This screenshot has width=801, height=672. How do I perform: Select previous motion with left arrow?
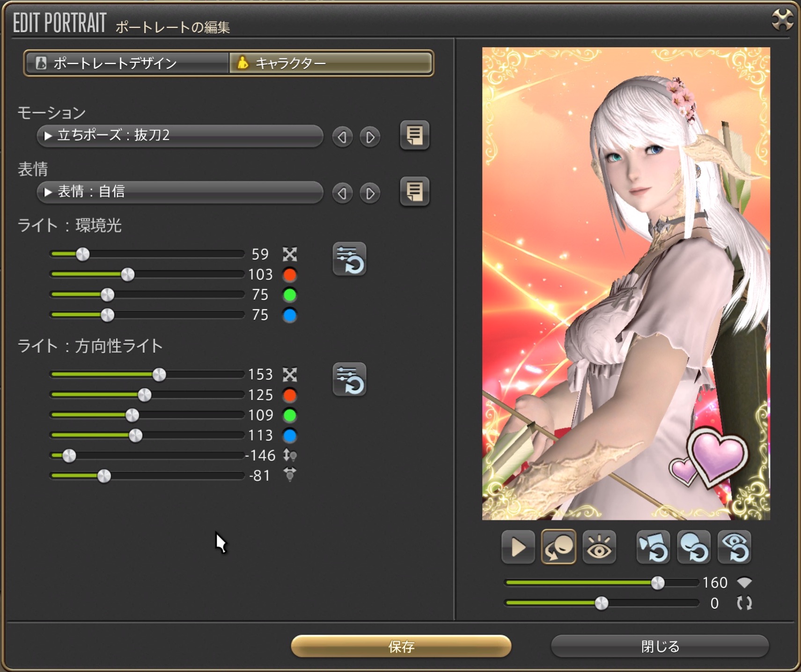click(342, 137)
